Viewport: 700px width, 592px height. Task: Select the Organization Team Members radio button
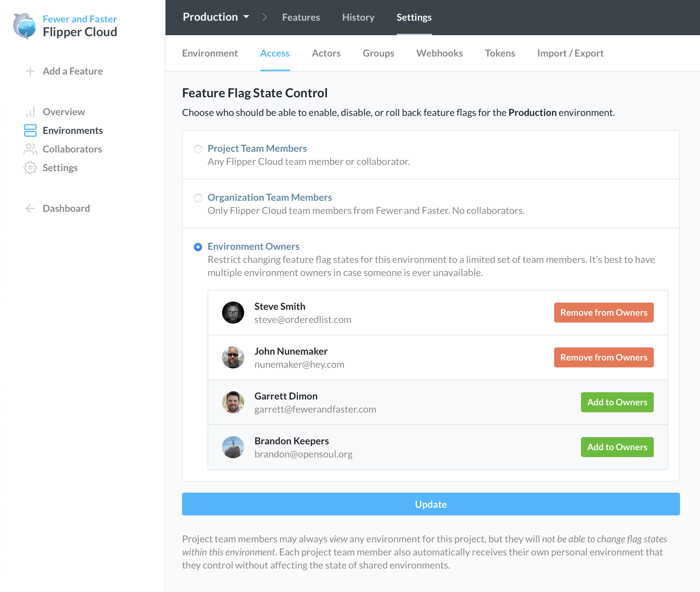click(x=198, y=198)
